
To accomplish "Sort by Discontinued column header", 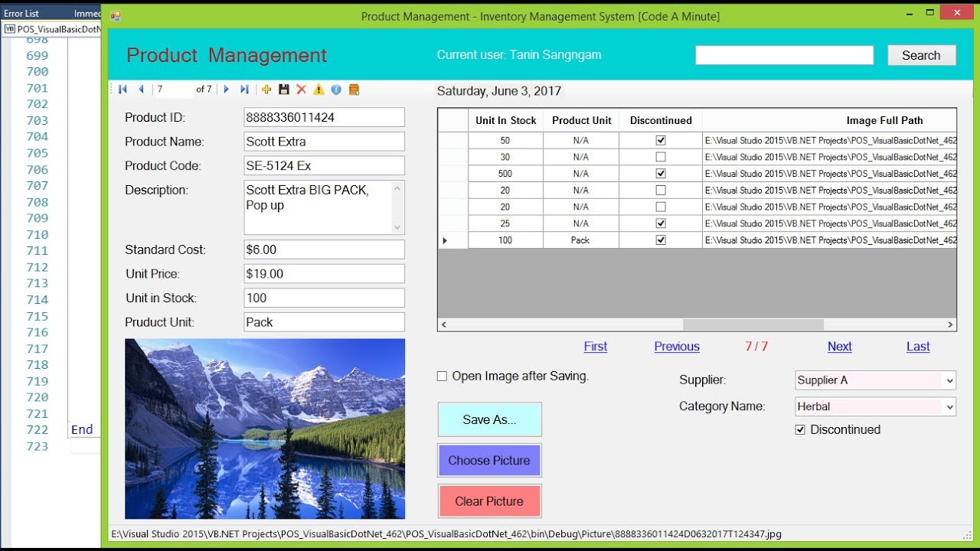I will point(661,120).
